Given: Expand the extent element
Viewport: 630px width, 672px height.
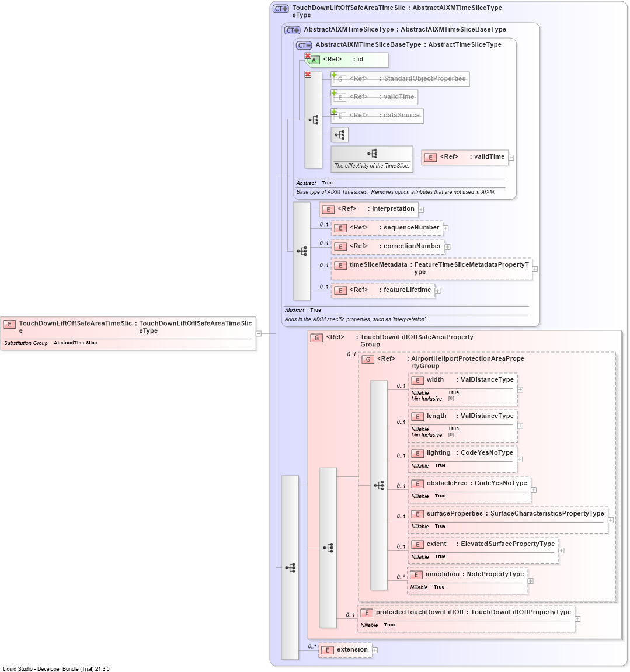Looking at the screenshot, I should (x=562, y=551).
